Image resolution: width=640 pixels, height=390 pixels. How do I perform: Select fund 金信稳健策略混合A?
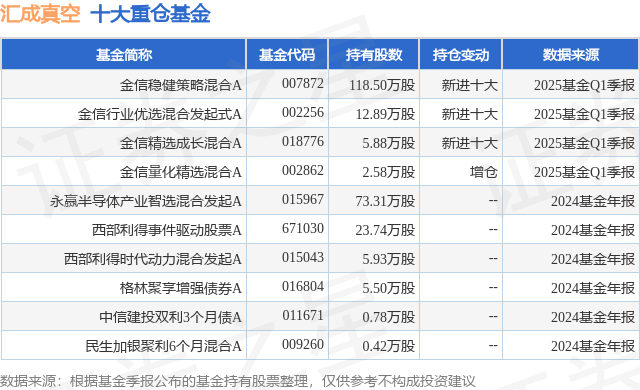click(180, 85)
